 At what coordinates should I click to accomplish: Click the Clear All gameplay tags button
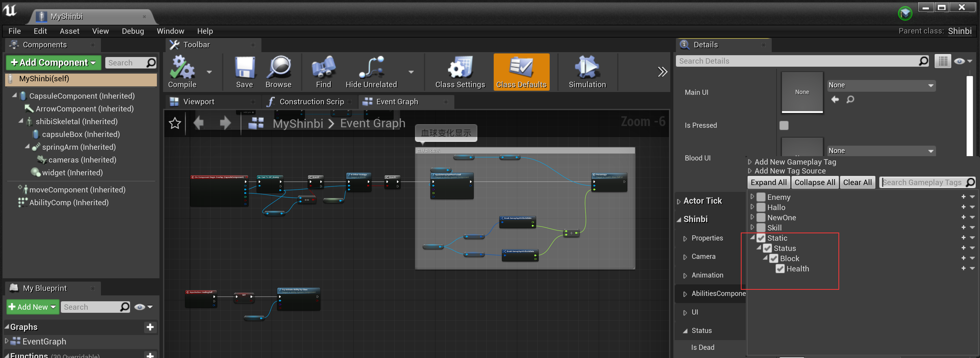[x=857, y=182]
